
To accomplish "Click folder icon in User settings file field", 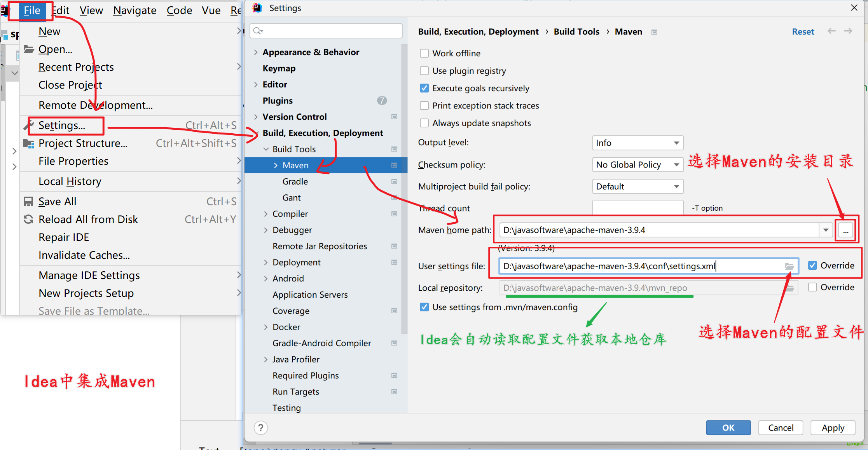I will [x=789, y=266].
